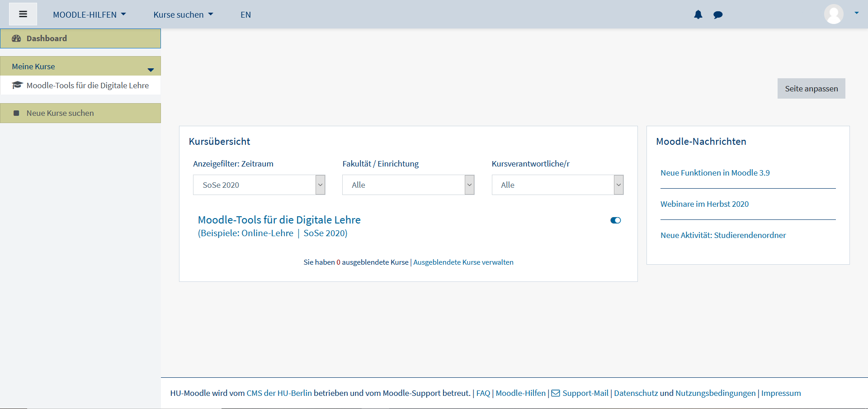This screenshot has height=409, width=868.
Task: Click the Moodle-Nachrichten heading
Action: 701,142
